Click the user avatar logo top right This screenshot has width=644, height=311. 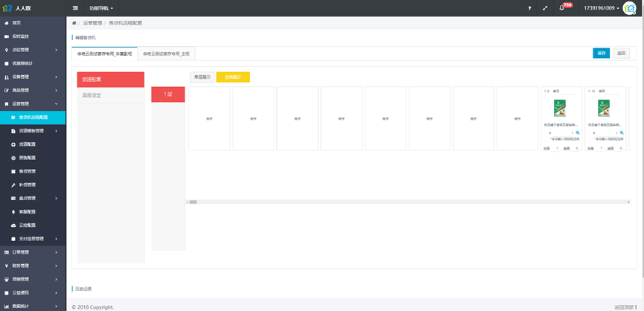click(x=629, y=8)
